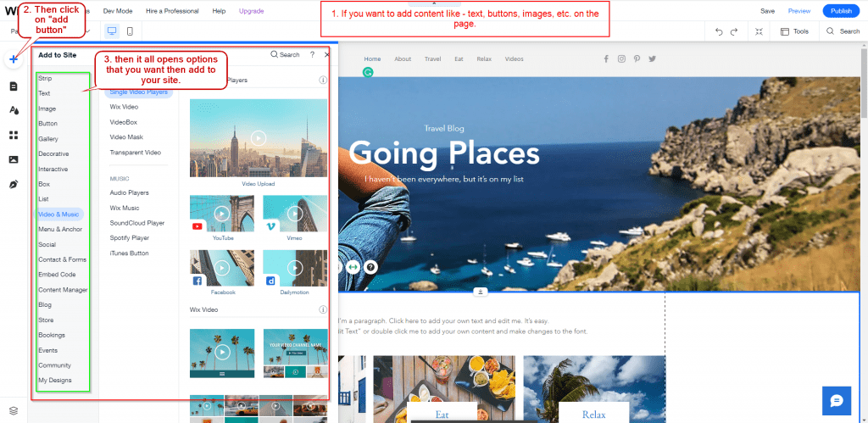This screenshot has height=423, width=868.
Task: Open the chat bubble widget at bottom right
Action: [x=835, y=400]
